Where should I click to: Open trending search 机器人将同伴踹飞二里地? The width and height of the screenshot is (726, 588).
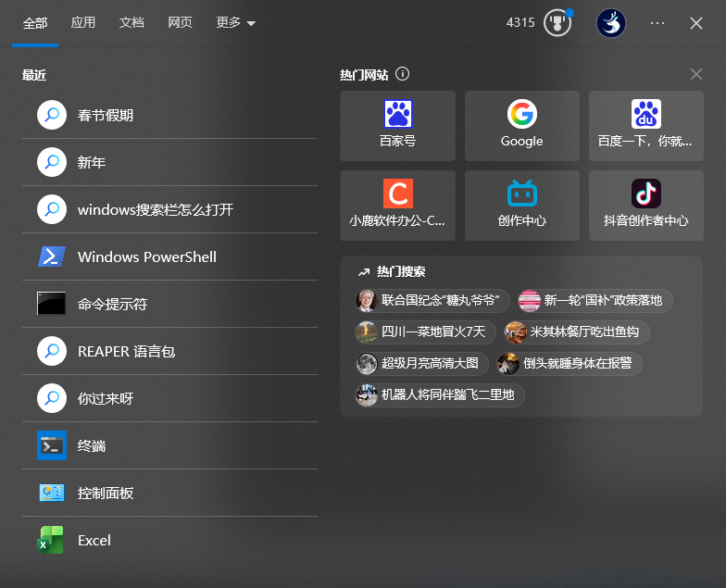pos(439,394)
